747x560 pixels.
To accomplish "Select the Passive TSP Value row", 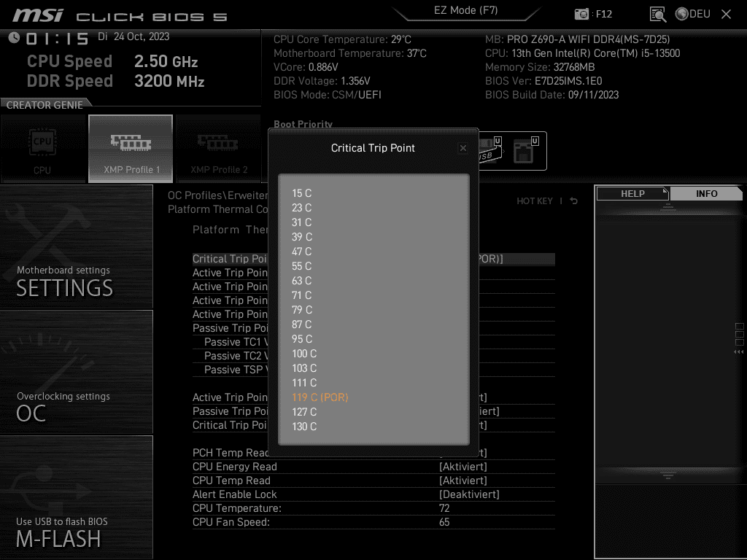I will [x=373, y=370].
